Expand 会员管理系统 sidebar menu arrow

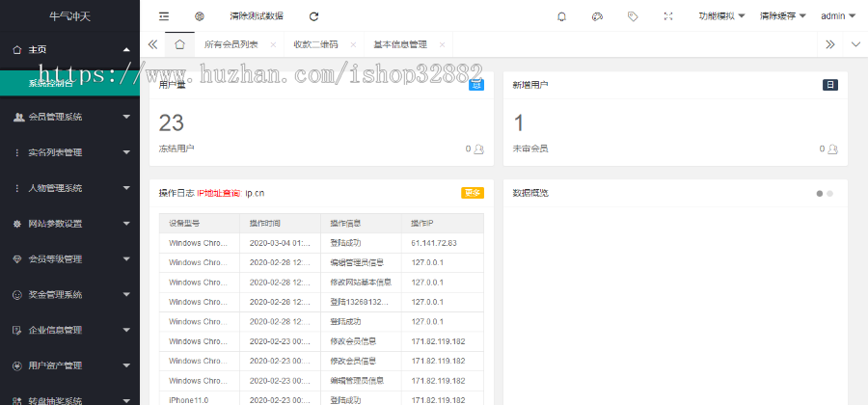(x=126, y=117)
